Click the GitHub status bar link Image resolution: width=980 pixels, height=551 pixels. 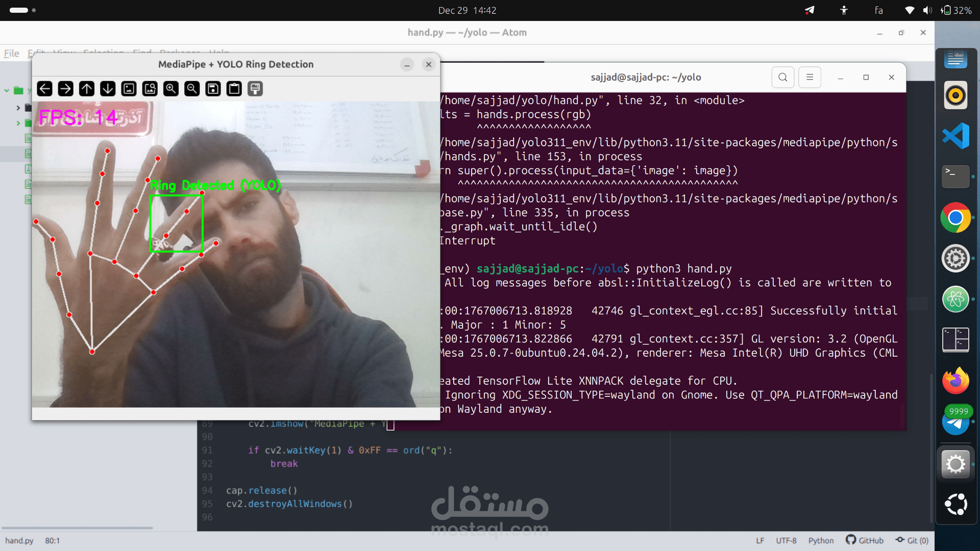pyautogui.click(x=865, y=540)
